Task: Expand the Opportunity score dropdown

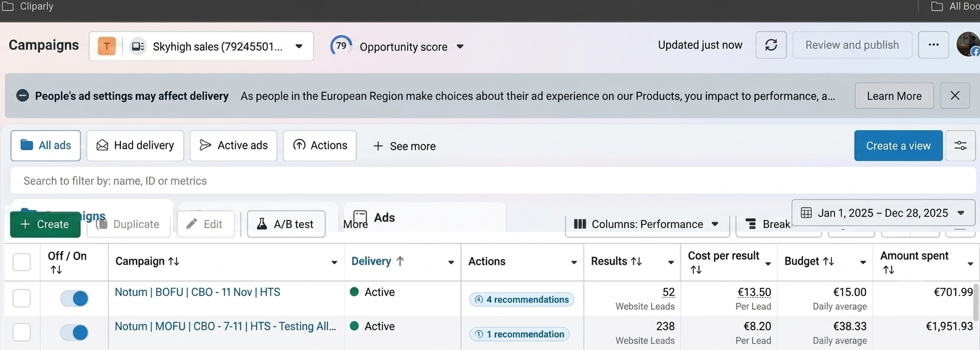Action: [x=460, y=47]
